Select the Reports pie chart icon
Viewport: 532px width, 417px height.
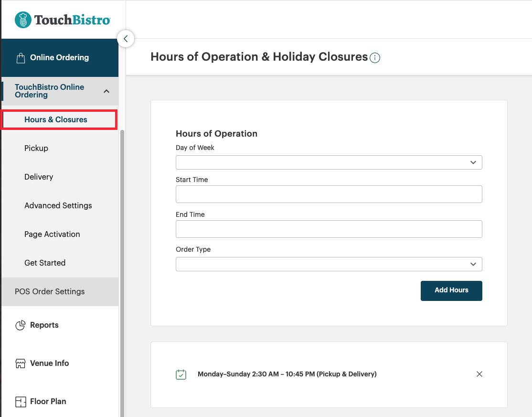click(x=21, y=324)
